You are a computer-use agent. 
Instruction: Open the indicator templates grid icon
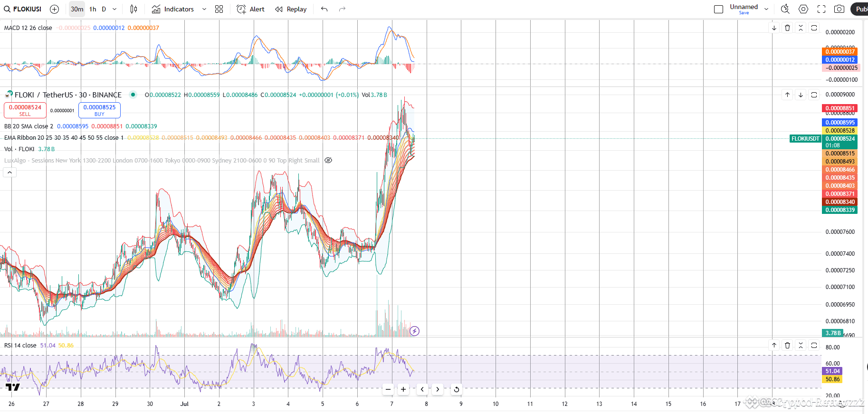click(x=219, y=9)
